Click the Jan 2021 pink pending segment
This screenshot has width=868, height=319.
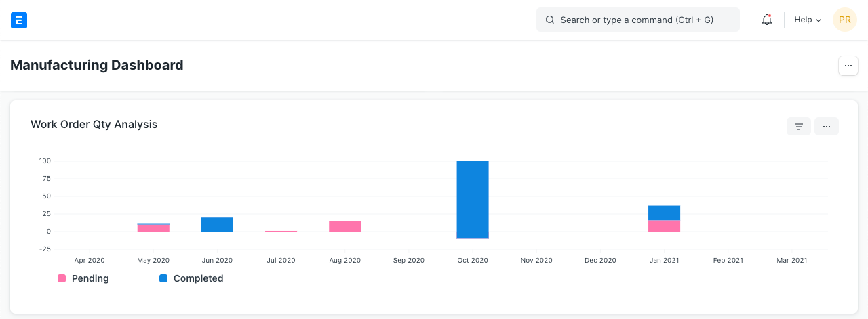pyautogui.click(x=664, y=226)
